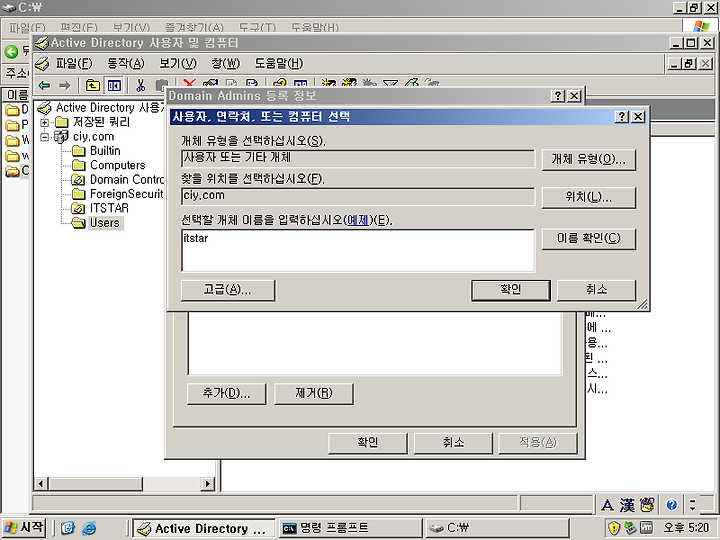Click the resize grip of the select-object dialog

tap(642, 304)
